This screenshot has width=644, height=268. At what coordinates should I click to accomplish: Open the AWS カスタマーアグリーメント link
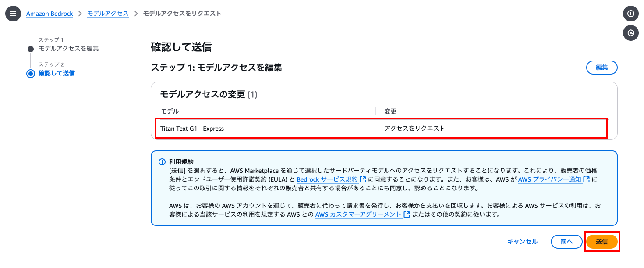pos(359,215)
